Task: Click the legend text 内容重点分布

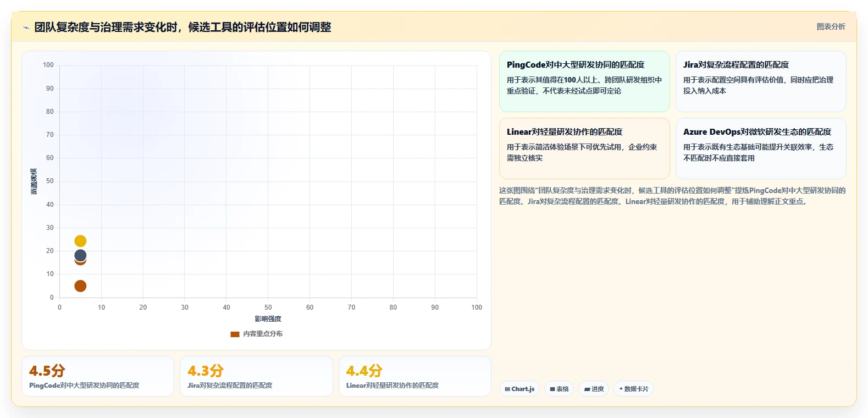Action: 263,334
